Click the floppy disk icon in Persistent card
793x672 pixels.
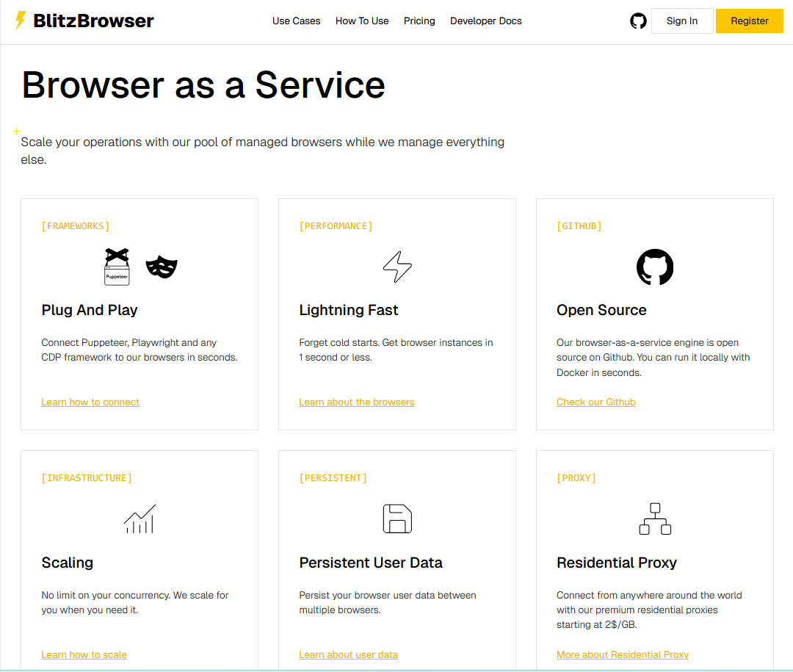(397, 519)
